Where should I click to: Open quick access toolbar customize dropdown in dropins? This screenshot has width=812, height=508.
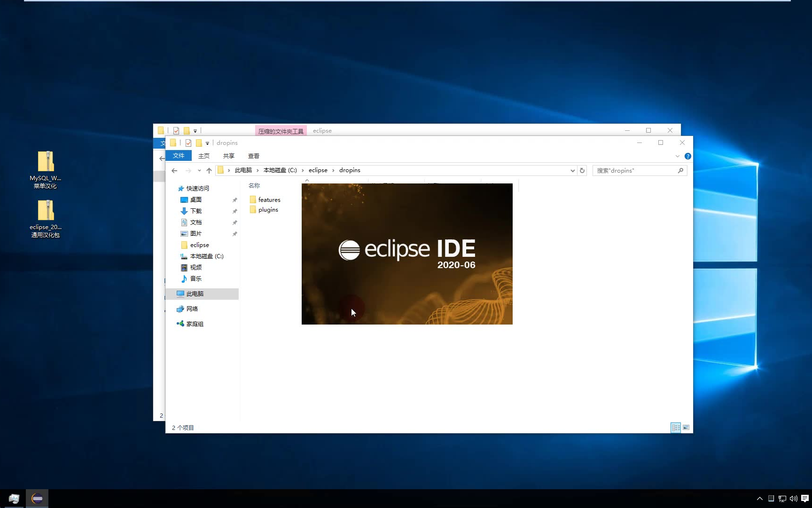click(207, 143)
